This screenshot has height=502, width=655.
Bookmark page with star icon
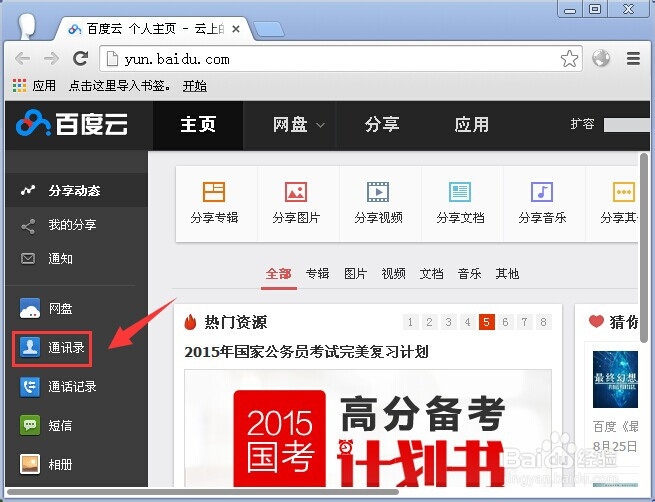(x=569, y=59)
